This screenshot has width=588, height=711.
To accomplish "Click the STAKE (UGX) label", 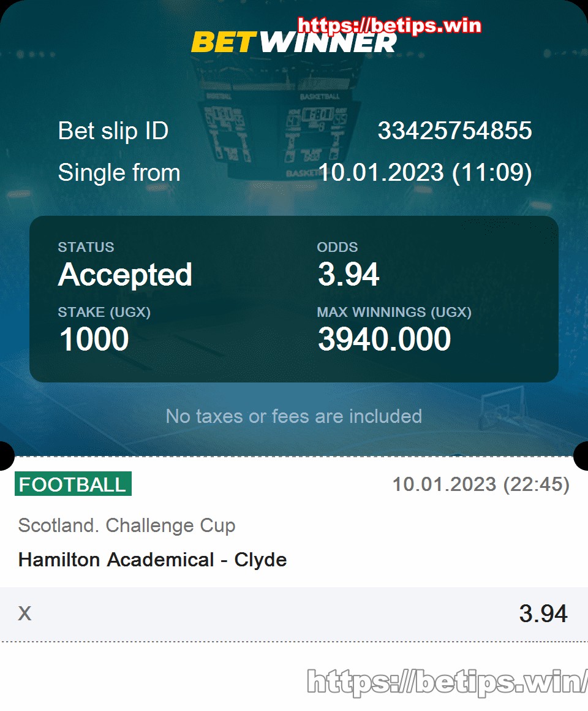I will pyautogui.click(x=104, y=312).
